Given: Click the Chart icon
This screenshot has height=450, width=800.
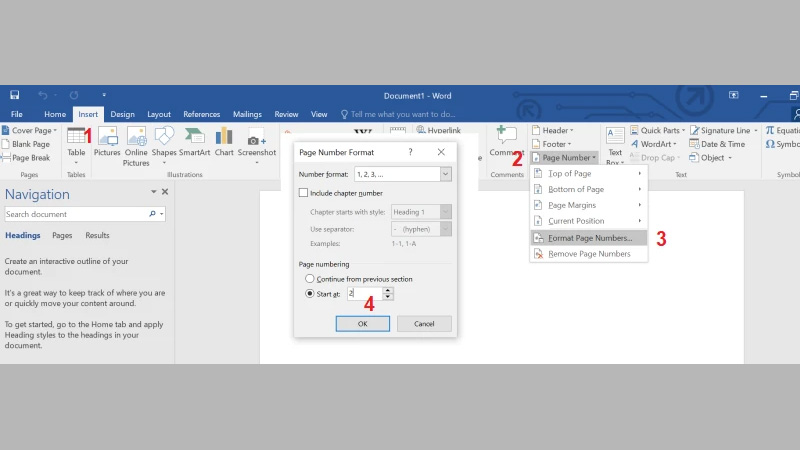Looking at the screenshot, I should point(224,138).
